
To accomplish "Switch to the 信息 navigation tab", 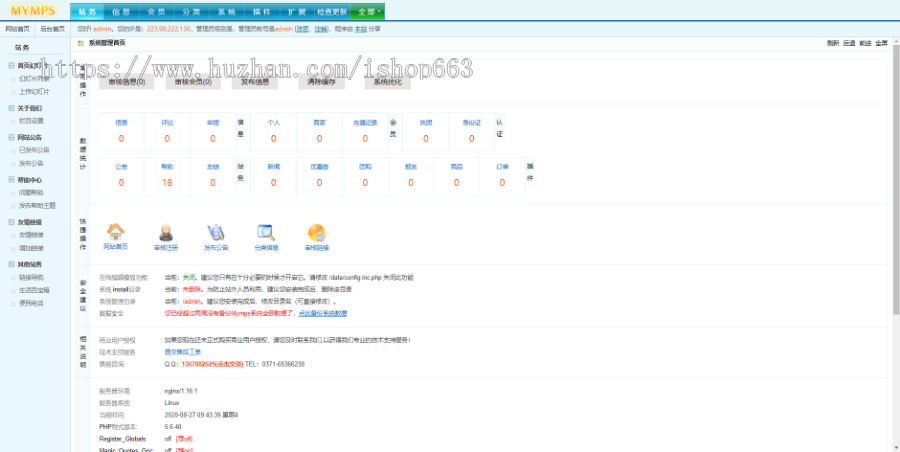I will [121, 12].
